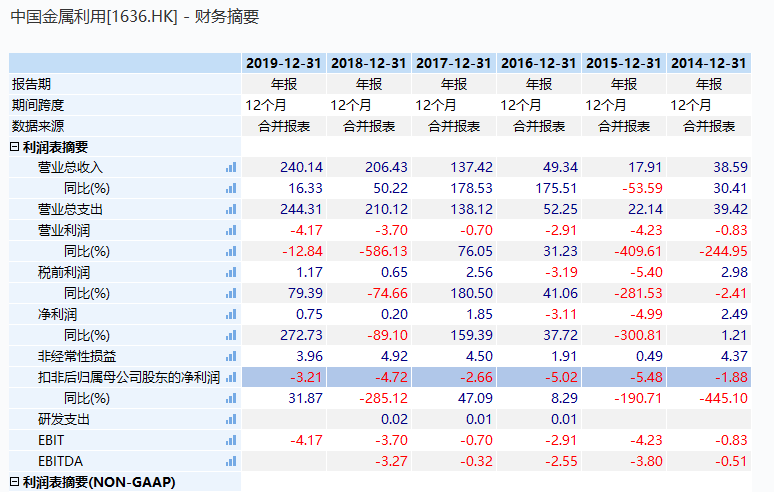Select the 2014-12-31 column header
This screenshot has height=492, width=774.
coord(708,63)
